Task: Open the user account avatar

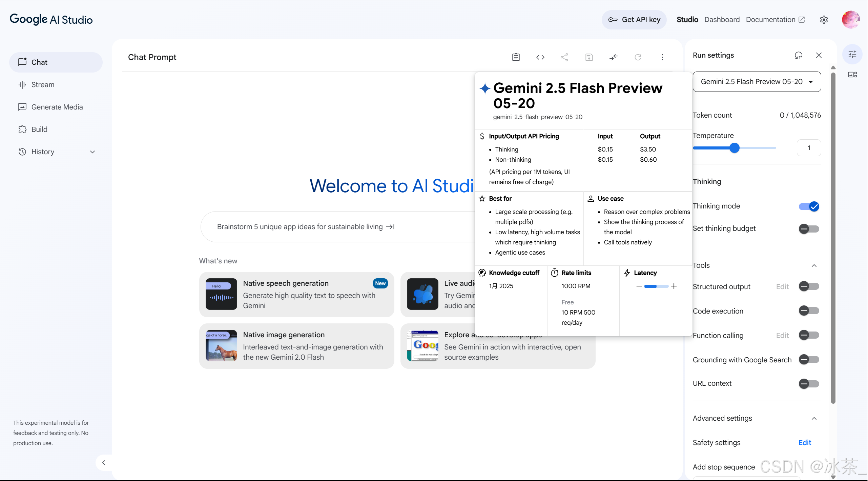Action: coord(851,20)
